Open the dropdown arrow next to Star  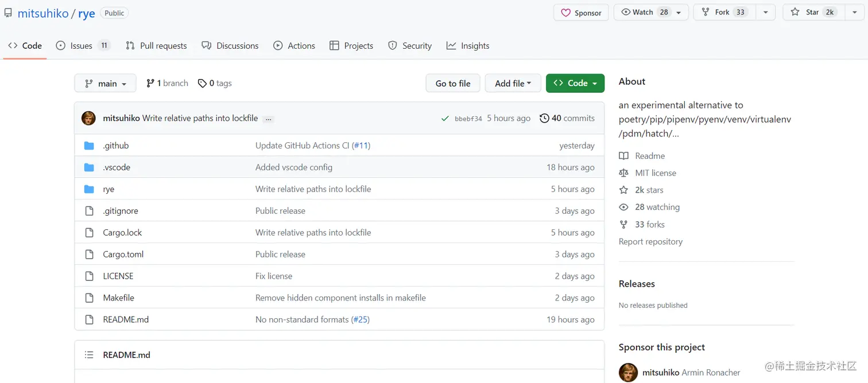tap(855, 13)
